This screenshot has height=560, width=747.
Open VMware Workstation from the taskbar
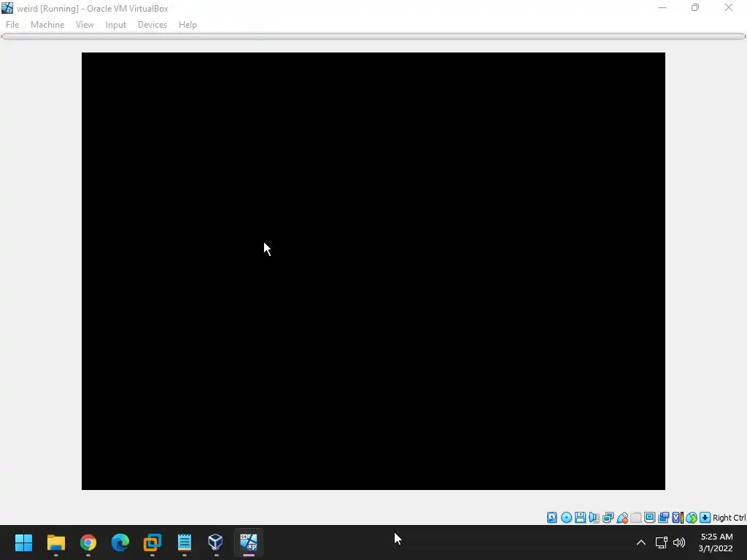coord(152,542)
